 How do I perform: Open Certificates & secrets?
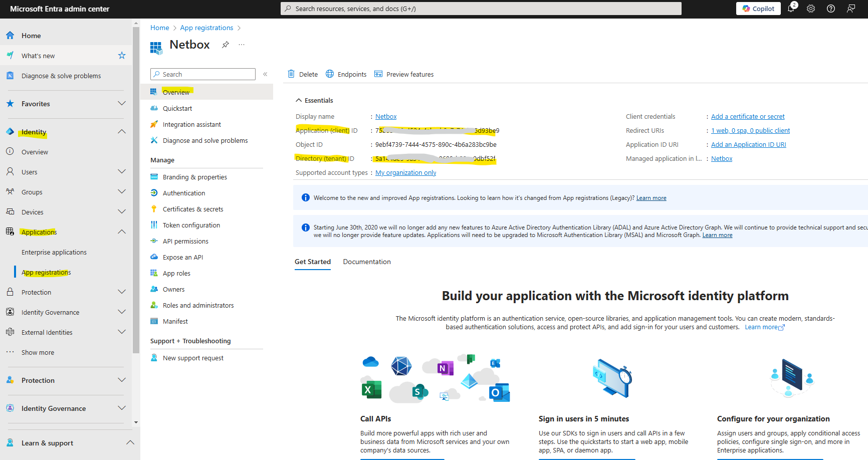(x=193, y=209)
